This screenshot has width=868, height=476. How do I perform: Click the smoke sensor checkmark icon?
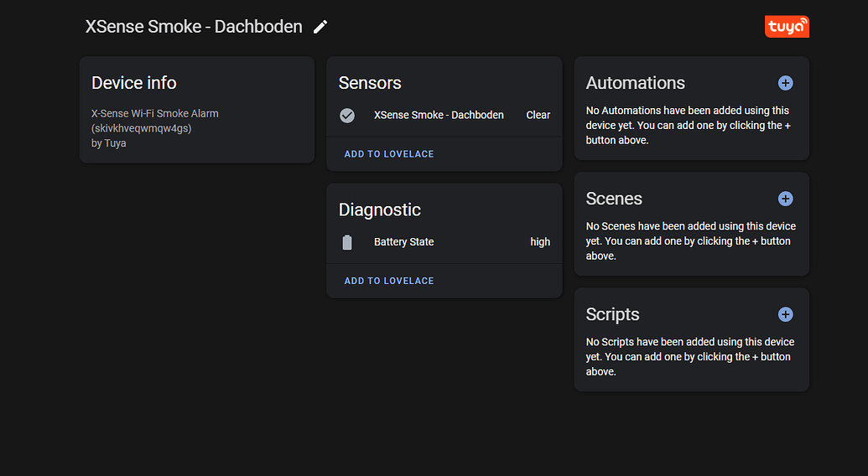[347, 115]
